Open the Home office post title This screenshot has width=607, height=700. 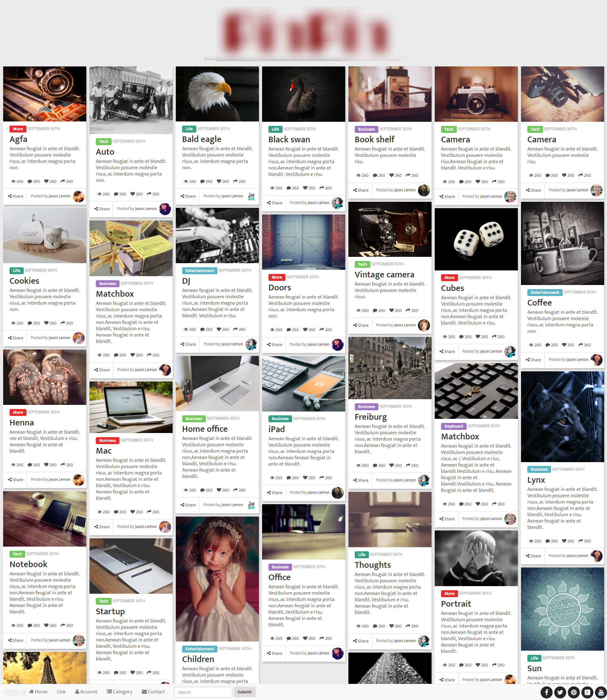[x=205, y=429]
